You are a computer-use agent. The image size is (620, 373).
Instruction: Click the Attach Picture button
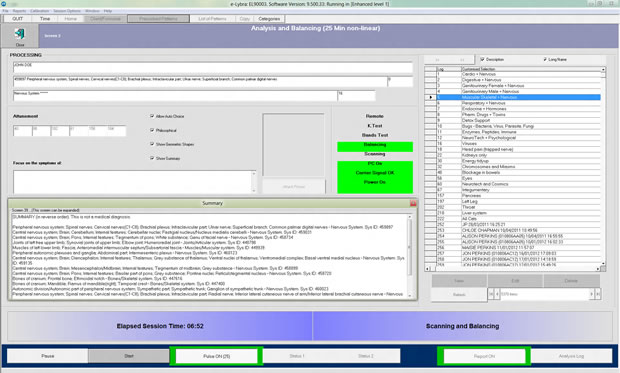click(294, 186)
